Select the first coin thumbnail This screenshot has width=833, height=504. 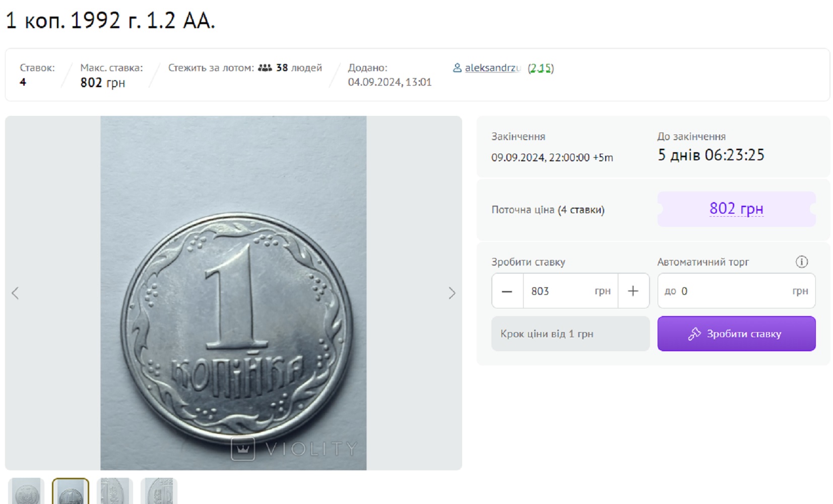coord(26,492)
